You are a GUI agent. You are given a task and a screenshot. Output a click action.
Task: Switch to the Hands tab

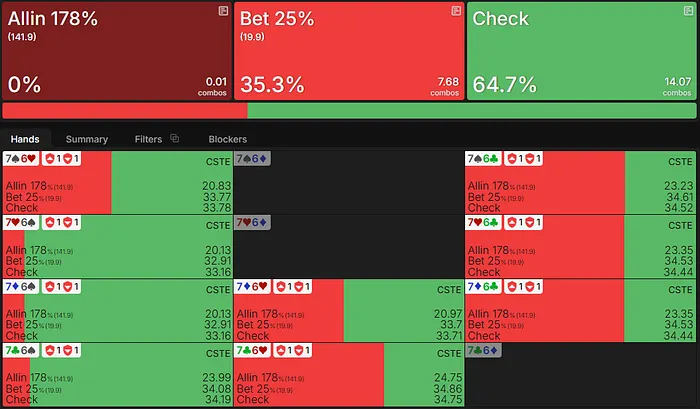tap(23, 139)
